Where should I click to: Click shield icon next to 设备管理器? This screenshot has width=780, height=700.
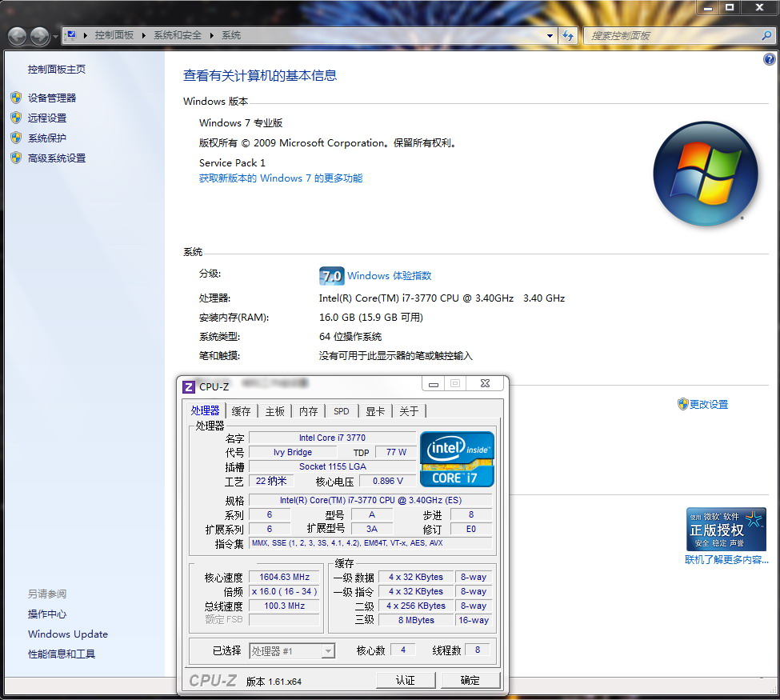(x=16, y=98)
